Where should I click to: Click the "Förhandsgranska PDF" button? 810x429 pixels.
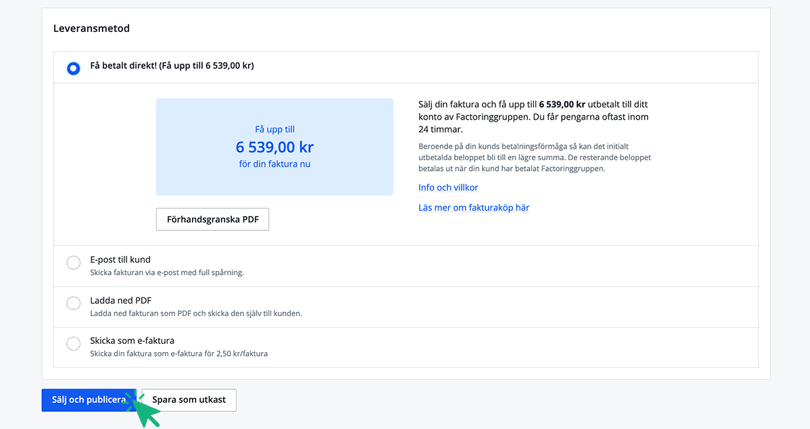click(212, 219)
